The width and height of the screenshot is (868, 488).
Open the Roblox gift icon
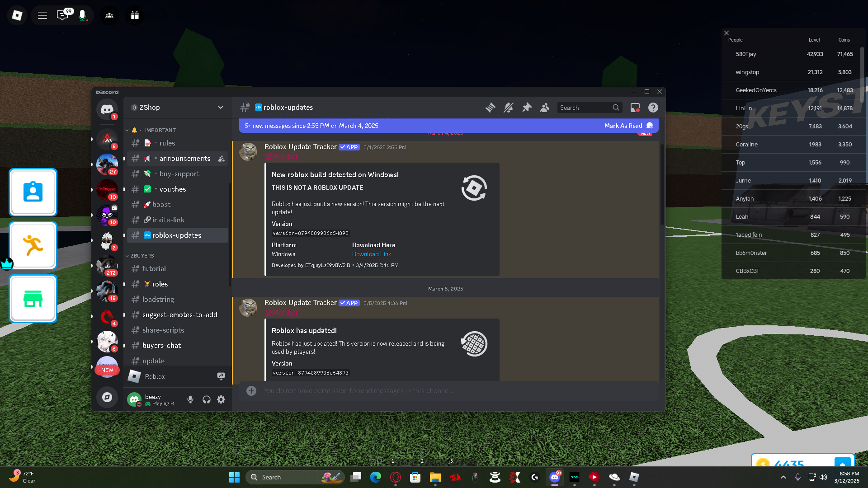(x=135, y=15)
